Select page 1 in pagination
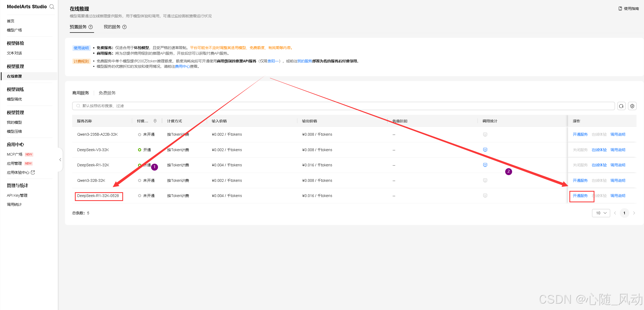The width and height of the screenshot is (644, 310). (624, 213)
